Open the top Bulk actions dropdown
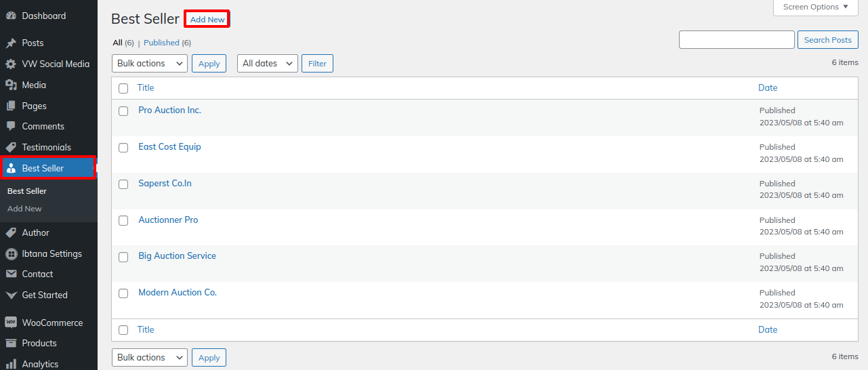868x370 pixels. click(x=149, y=64)
